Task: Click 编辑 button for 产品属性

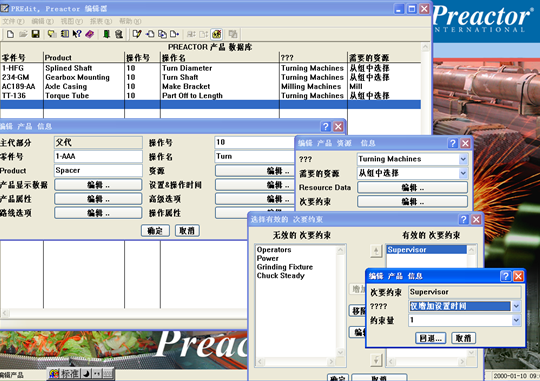Action: (98, 199)
